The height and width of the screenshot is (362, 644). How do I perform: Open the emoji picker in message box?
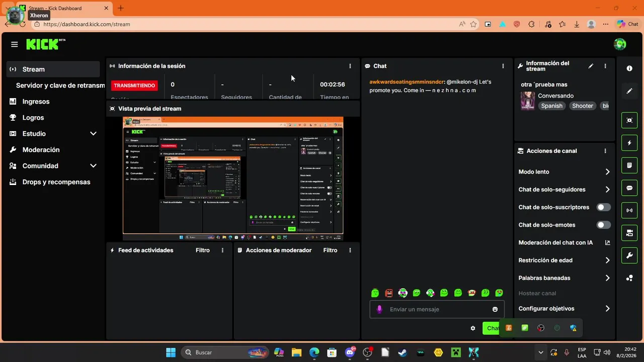pyautogui.click(x=495, y=309)
